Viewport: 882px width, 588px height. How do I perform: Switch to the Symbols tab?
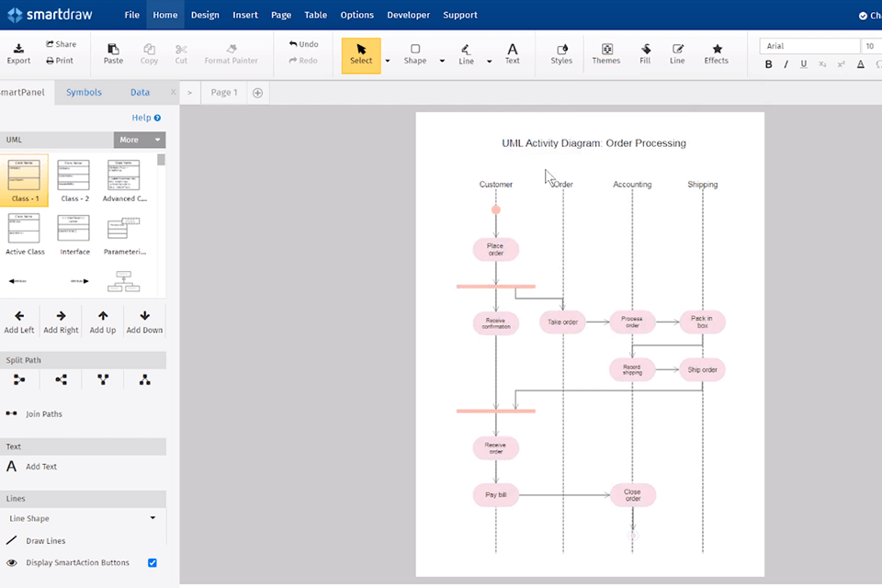click(84, 92)
